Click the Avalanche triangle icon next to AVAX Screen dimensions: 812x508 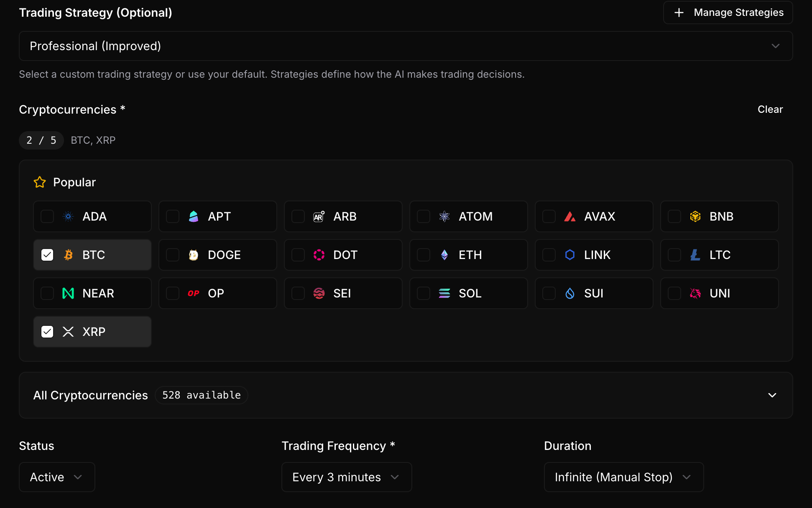point(569,216)
